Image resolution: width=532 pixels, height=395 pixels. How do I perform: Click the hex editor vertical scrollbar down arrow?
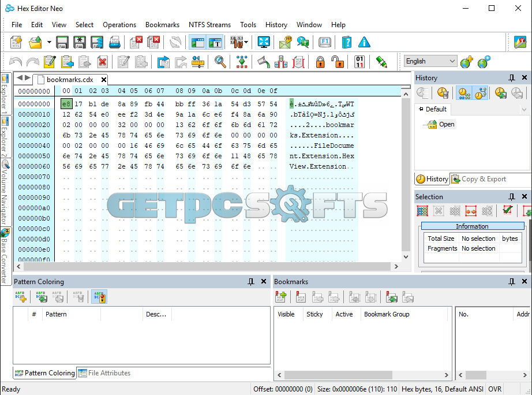406,257
